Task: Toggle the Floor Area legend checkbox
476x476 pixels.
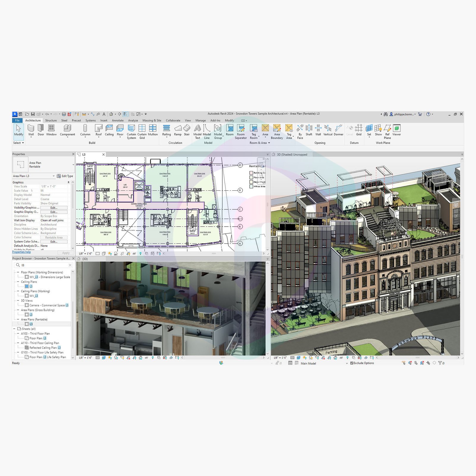Action: (251, 177)
